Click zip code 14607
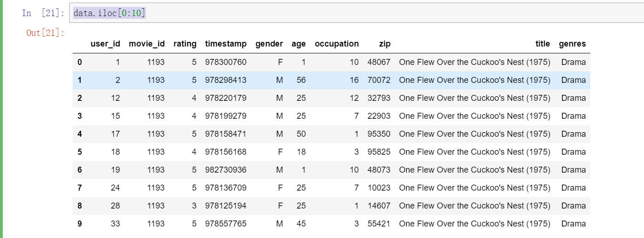This screenshot has height=238, width=644. pyautogui.click(x=379, y=206)
